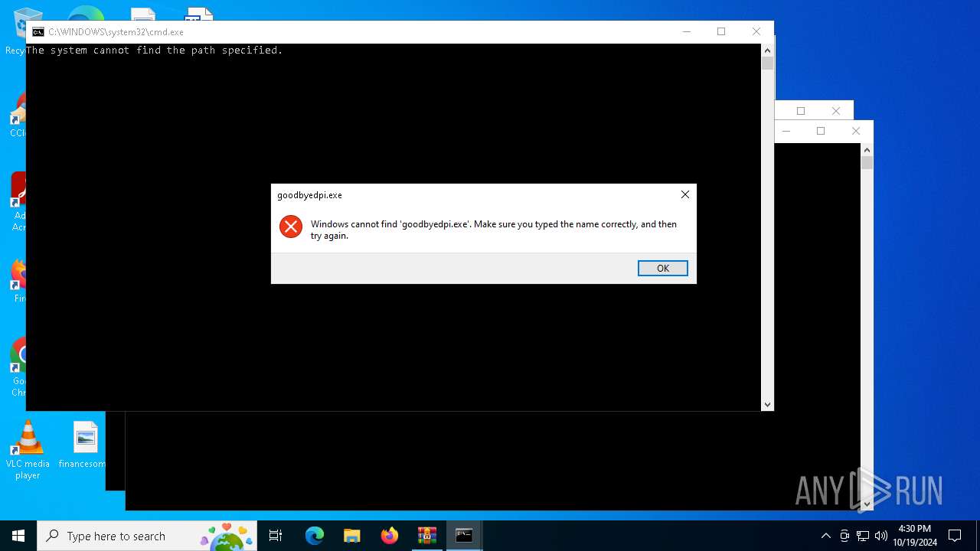Screen dimensions: 980x551
Task: Launch Firefox from the taskbar
Action: coord(390,536)
